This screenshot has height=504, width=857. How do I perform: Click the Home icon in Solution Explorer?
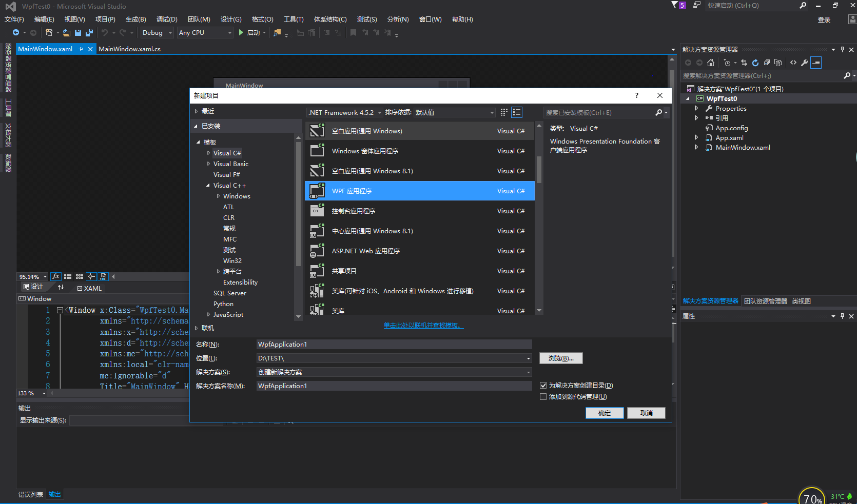pyautogui.click(x=711, y=63)
